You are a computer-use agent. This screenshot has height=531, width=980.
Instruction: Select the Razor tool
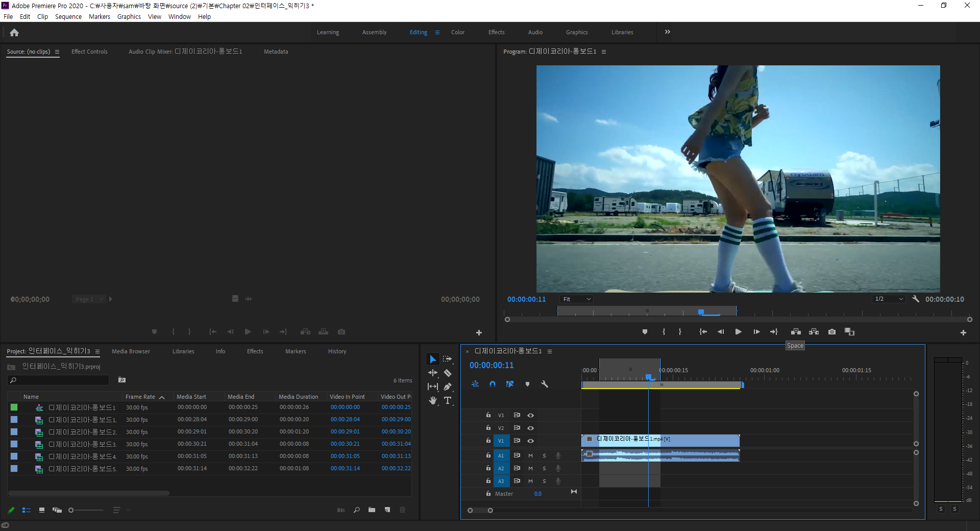click(x=448, y=373)
